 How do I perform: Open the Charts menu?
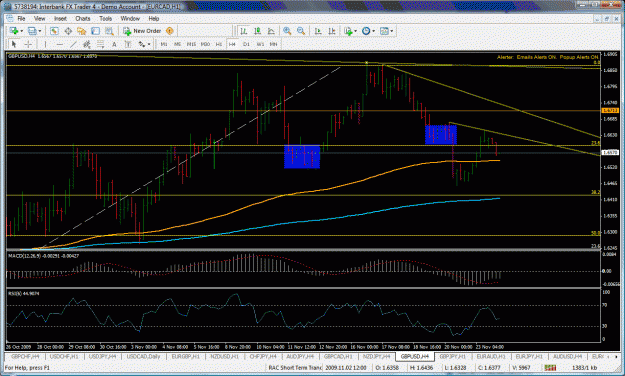pyautogui.click(x=83, y=18)
